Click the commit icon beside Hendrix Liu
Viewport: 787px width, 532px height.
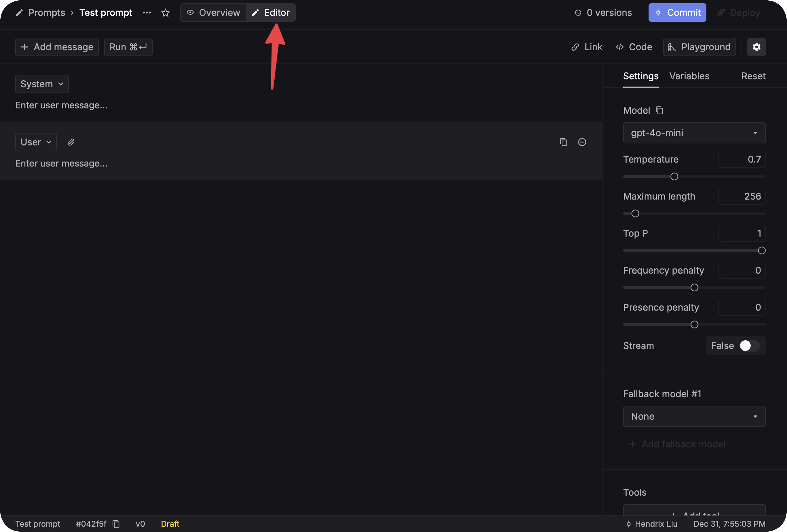[628, 523]
